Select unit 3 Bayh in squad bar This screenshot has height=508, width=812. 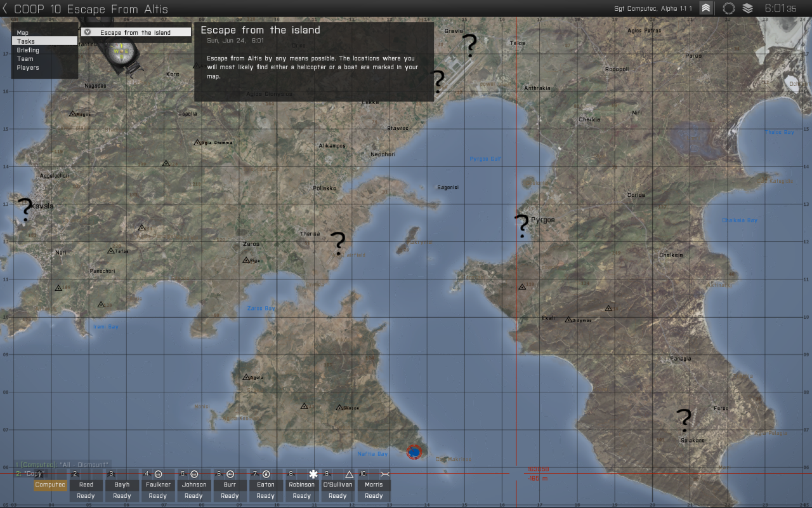122,485
